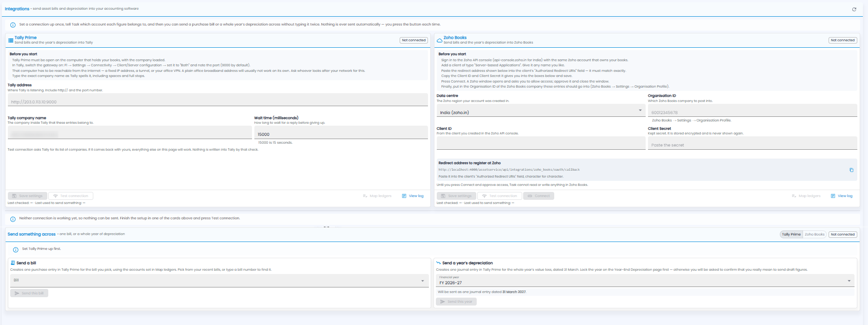Click the info icon beside 'Set Tally Prime up first'
The width and height of the screenshot is (868, 325).
point(16,249)
